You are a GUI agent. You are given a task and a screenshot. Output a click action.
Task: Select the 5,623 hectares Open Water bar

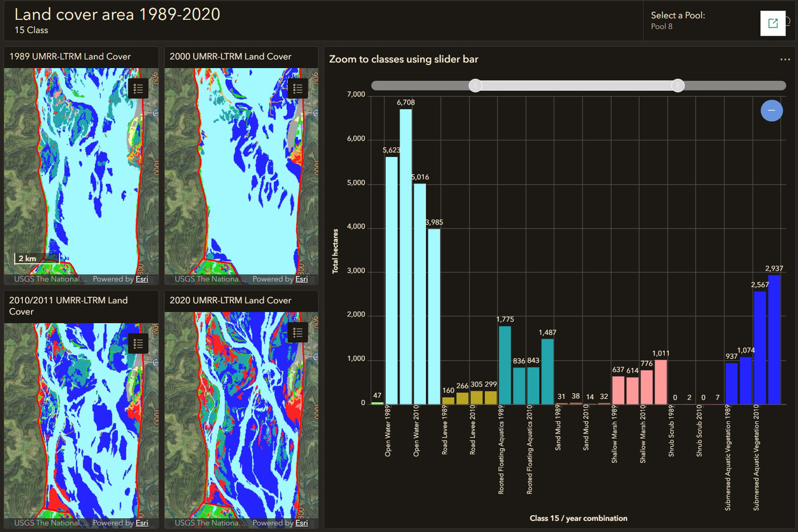[392, 281]
